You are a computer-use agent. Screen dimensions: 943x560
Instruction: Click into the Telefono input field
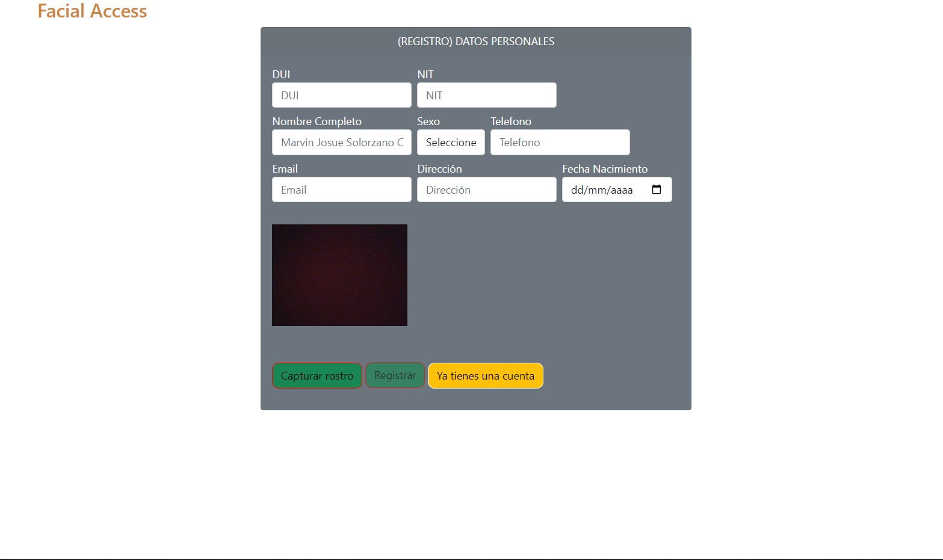pyautogui.click(x=560, y=143)
